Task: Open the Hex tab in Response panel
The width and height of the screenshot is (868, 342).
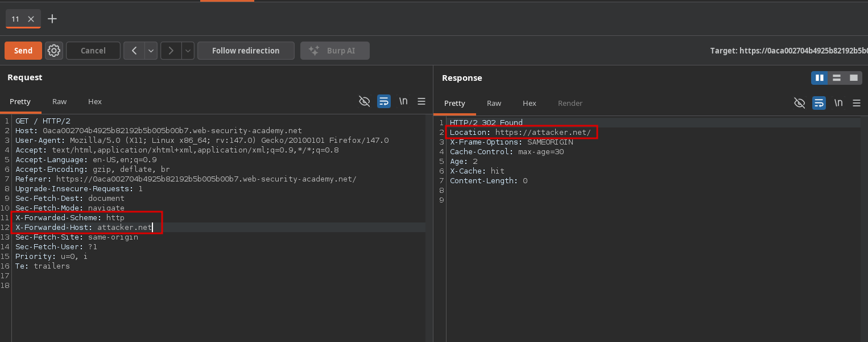Action: click(x=530, y=103)
